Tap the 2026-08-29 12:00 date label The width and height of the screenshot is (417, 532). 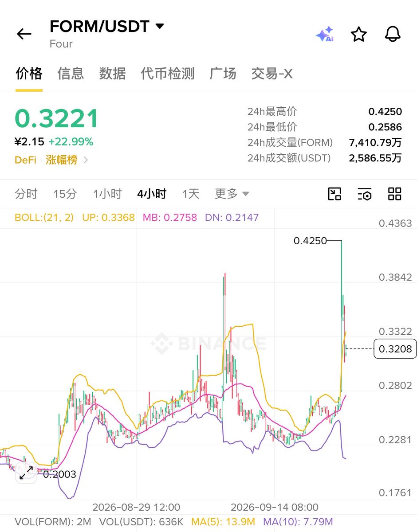(136, 507)
